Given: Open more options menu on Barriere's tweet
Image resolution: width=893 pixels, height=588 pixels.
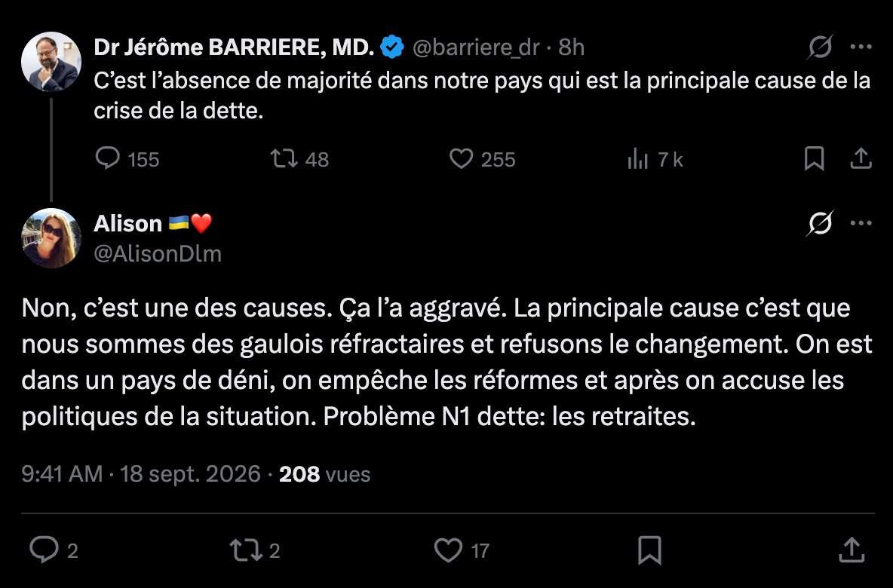Looking at the screenshot, I should (x=861, y=47).
